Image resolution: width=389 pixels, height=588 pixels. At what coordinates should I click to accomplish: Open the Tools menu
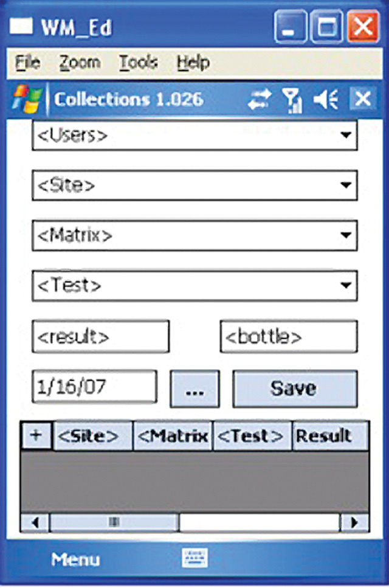point(138,62)
